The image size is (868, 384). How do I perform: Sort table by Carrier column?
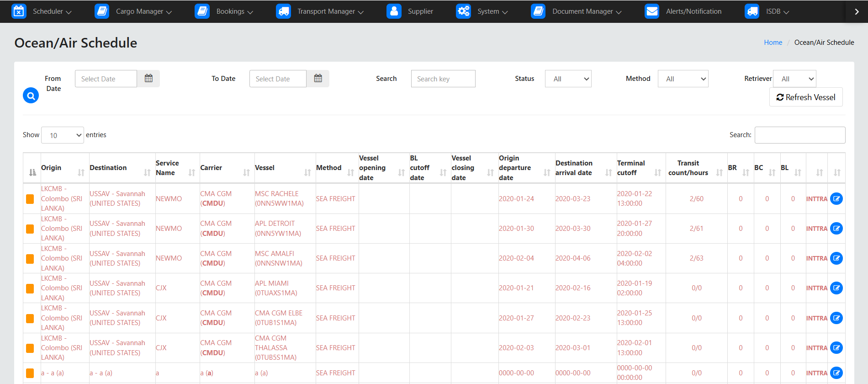pos(227,168)
